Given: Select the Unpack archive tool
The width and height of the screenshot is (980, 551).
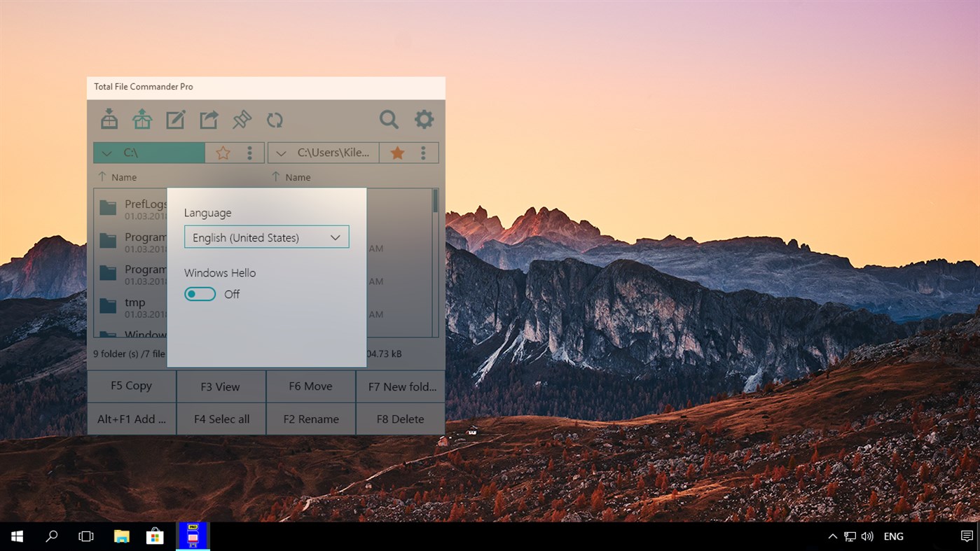Looking at the screenshot, I should [142, 119].
